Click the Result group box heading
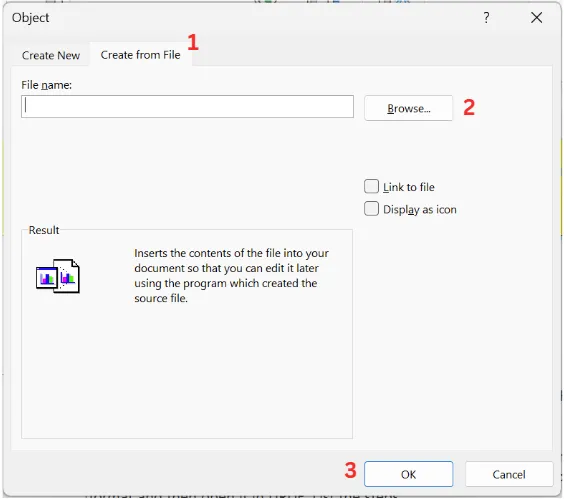 (44, 230)
